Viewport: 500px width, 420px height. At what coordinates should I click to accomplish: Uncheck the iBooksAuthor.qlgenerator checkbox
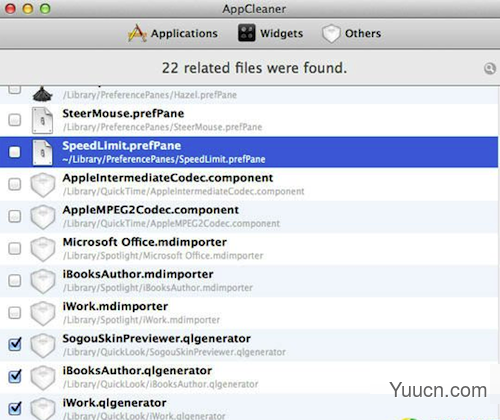(x=15, y=376)
